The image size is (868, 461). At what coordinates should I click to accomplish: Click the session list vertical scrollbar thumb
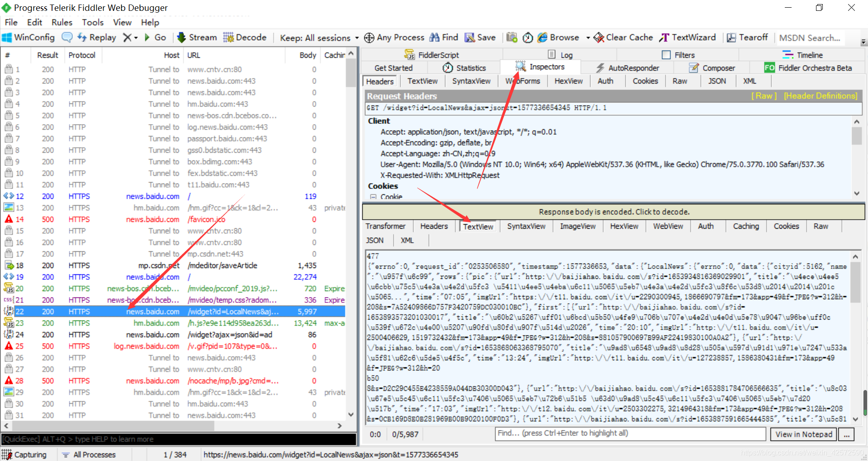click(x=351, y=73)
